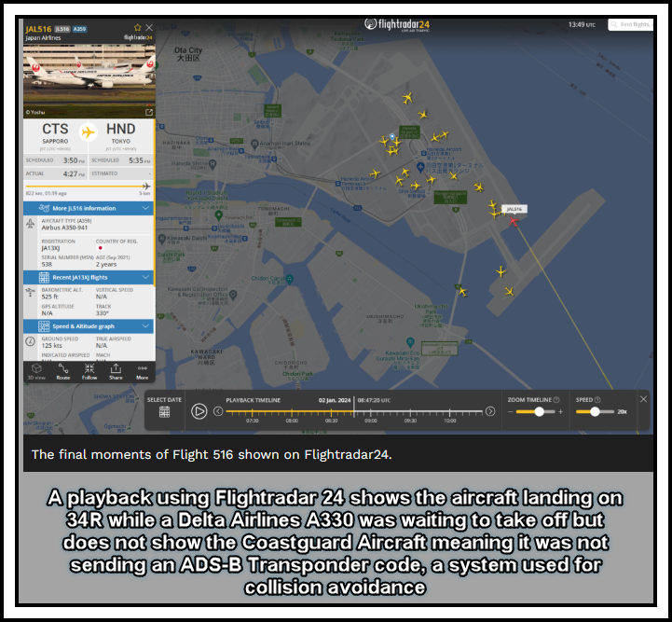Expand More JL516 information section
The width and height of the screenshot is (672, 622).
(89, 208)
